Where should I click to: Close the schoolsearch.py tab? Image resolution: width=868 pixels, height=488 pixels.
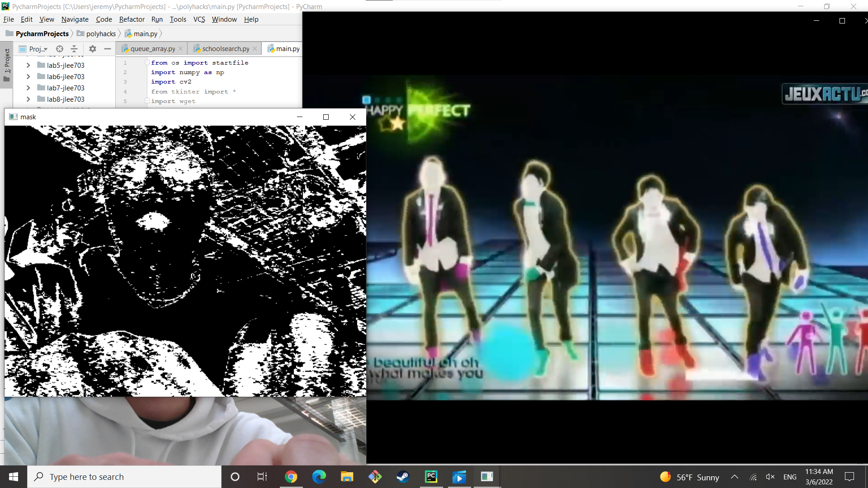point(255,49)
